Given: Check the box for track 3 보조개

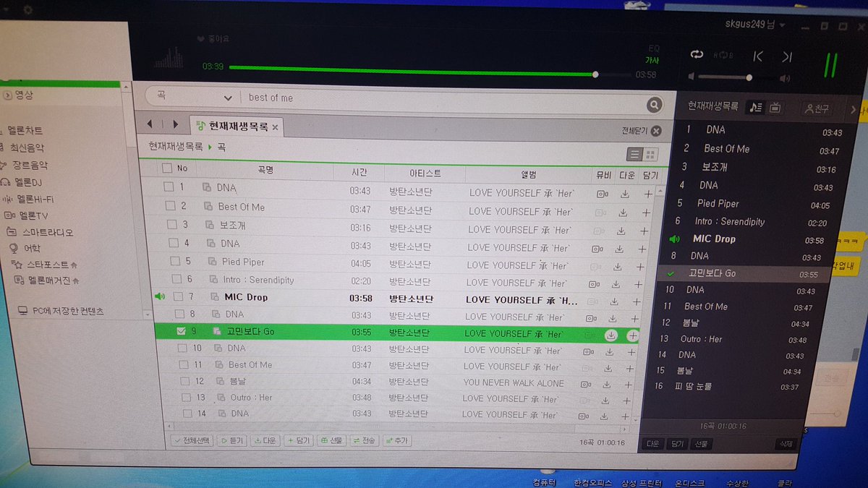Looking at the screenshot, I should (171, 225).
